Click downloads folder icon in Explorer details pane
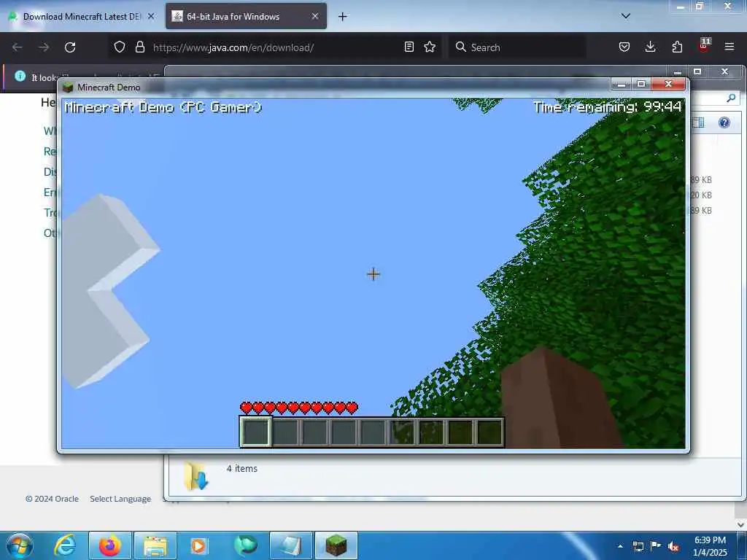The height and width of the screenshot is (560, 747). pos(196,475)
